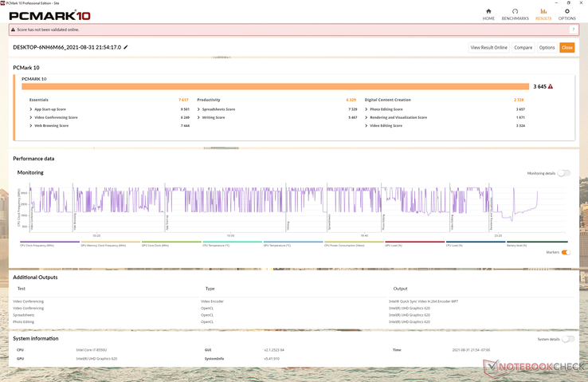
Task: Expand Video Conferencing Score row
Action: [31, 117]
